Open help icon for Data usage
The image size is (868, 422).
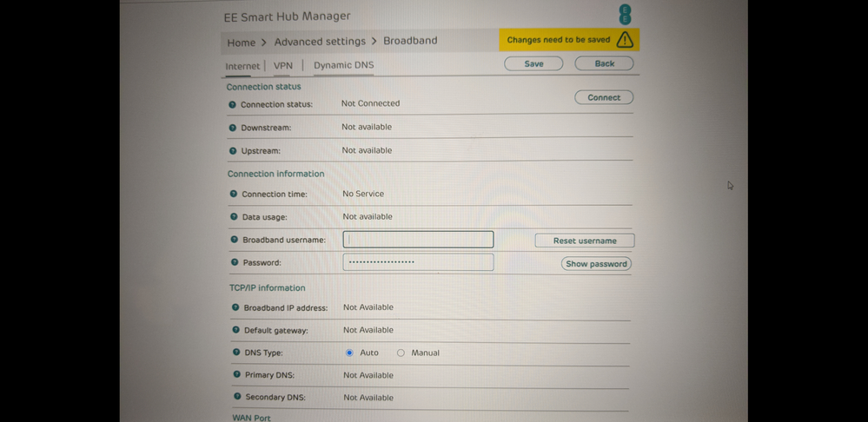235,217
